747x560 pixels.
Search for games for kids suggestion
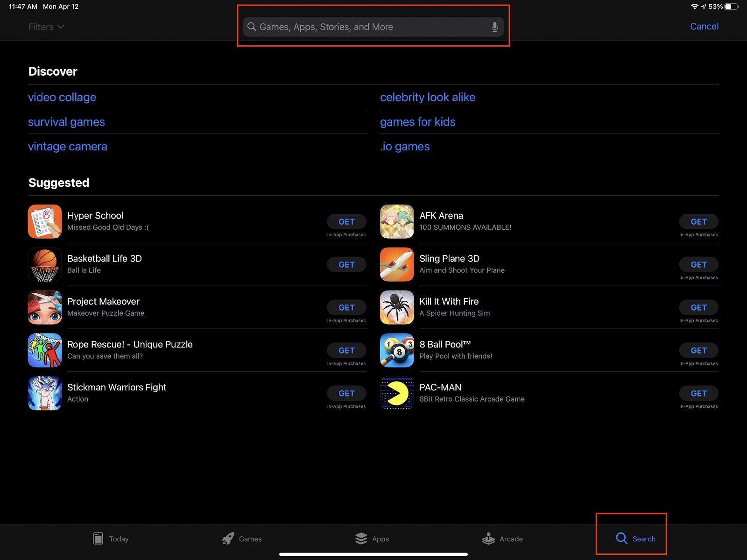pos(418,122)
